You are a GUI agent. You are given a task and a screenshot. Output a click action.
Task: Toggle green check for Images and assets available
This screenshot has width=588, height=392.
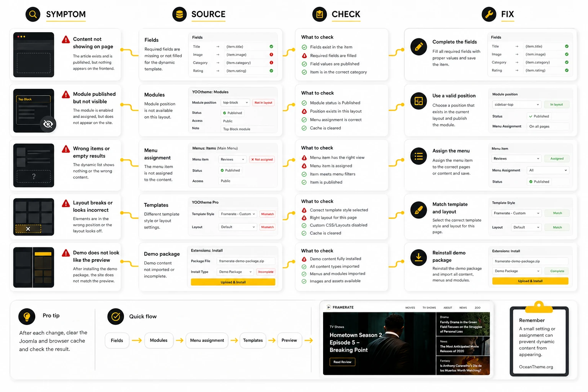pos(304,281)
